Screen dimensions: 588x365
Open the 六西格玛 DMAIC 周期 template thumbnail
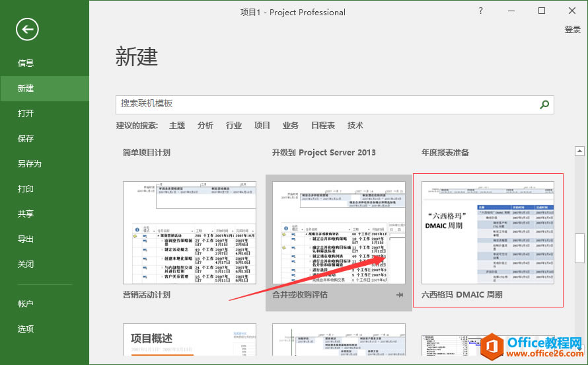pos(488,233)
